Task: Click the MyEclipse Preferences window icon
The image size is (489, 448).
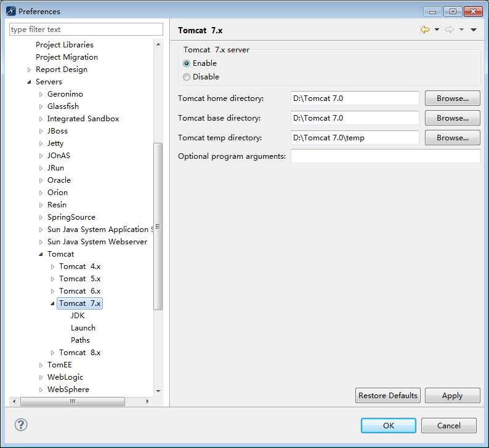Action: 10,11
